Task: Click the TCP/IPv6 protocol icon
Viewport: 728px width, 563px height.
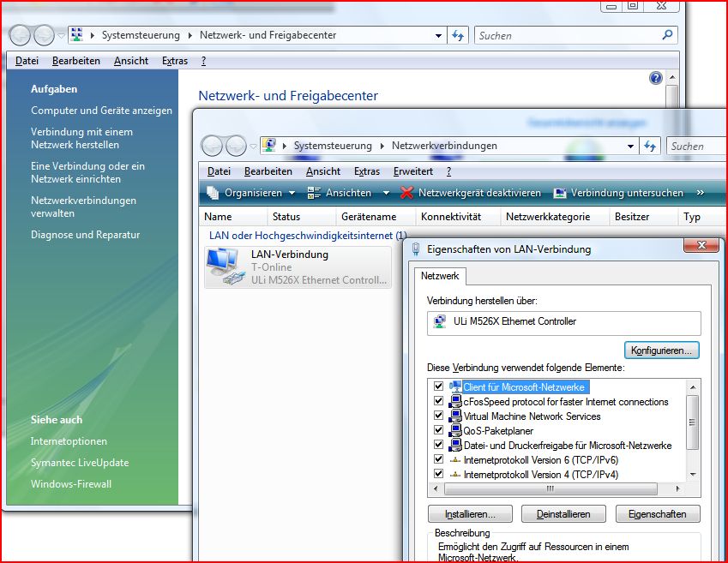Action: tap(455, 460)
